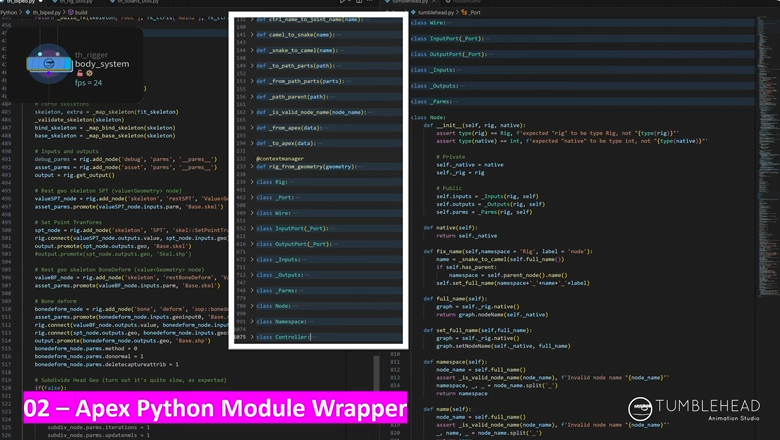The height and width of the screenshot is (440, 780).
Task: Click 'def set_full_name' method line
Action: point(478,330)
